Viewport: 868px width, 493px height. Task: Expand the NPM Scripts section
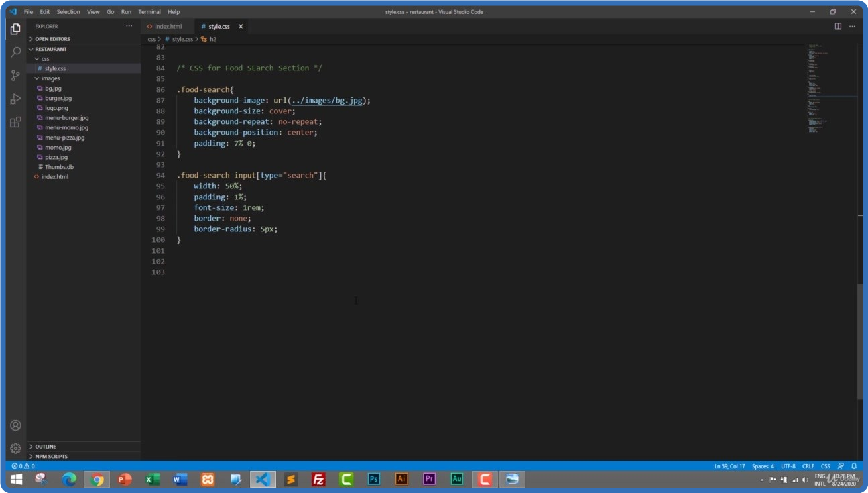coord(51,457)
